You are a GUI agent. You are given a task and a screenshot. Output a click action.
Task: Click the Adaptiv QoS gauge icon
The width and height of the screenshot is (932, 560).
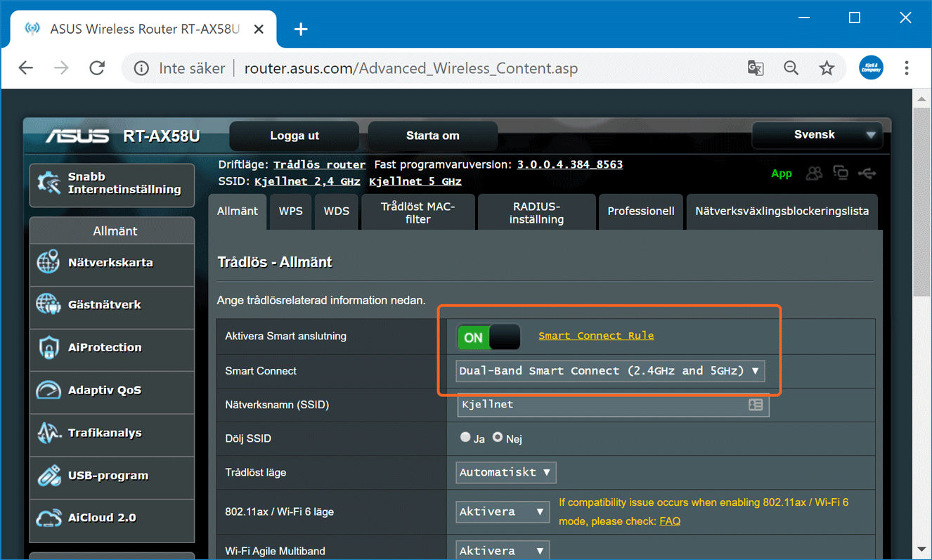pos(48,390)
